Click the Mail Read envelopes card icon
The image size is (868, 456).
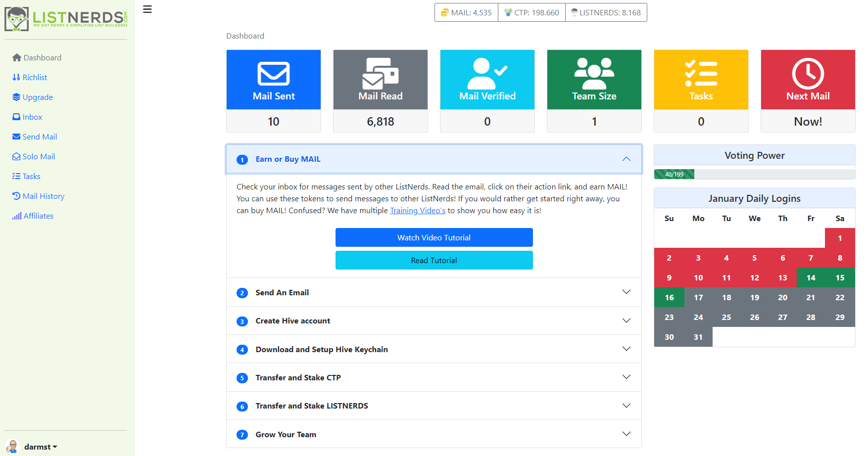pos(381,74)
